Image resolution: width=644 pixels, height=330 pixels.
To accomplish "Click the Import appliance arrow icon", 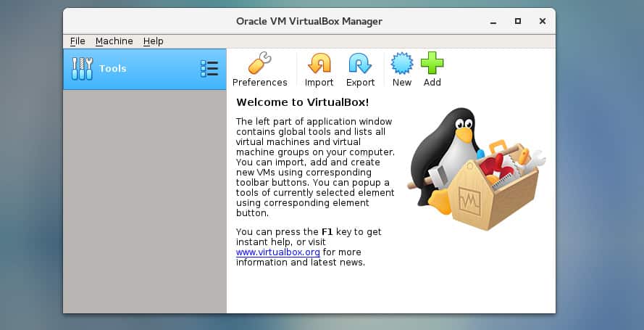I will coord(319,63).
